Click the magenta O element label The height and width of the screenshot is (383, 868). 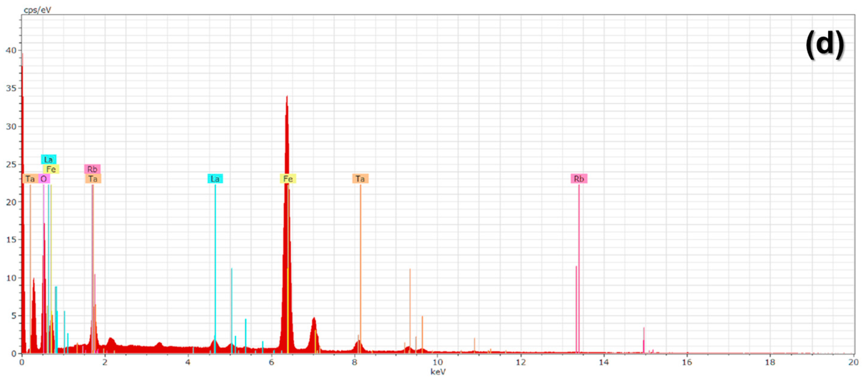pos(44,179)
